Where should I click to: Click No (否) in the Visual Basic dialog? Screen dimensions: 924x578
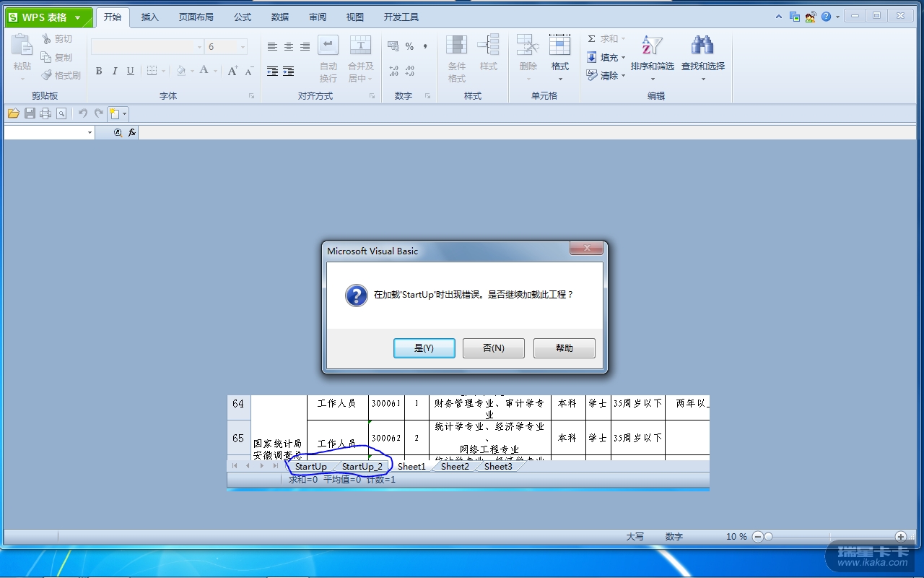[x=493, y=348]
